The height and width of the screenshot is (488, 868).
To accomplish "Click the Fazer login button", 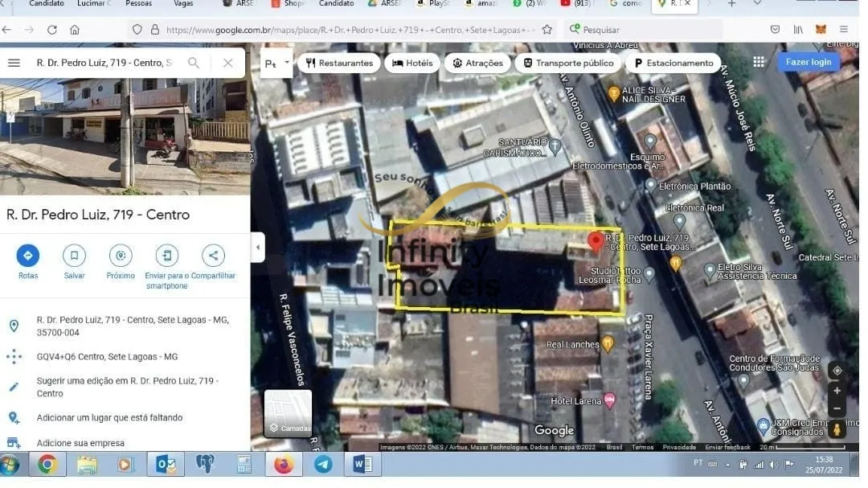I will point(809,62).
